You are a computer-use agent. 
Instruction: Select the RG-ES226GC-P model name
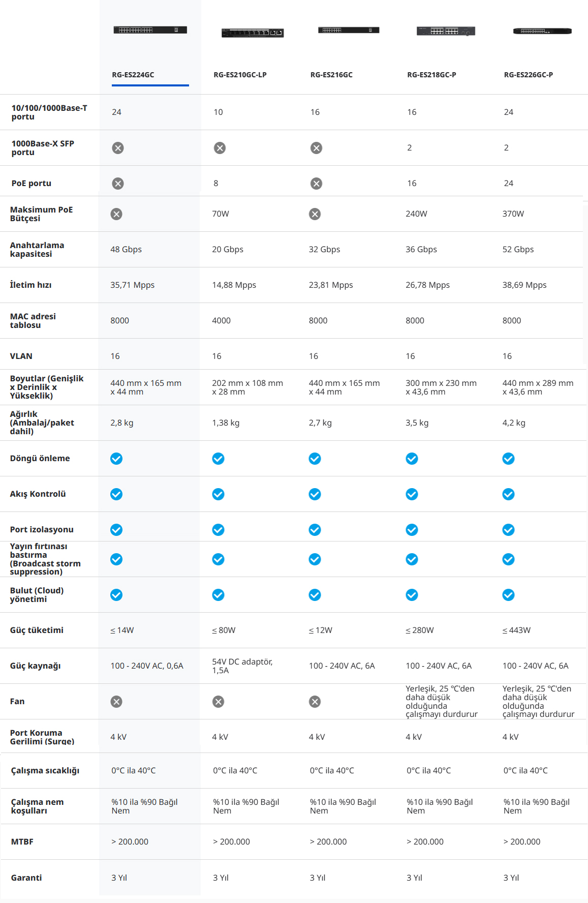(x=529, y=75)
